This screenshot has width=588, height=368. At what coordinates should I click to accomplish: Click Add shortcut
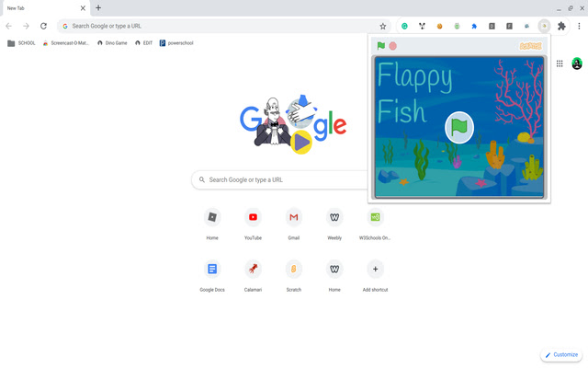point(375,276)
